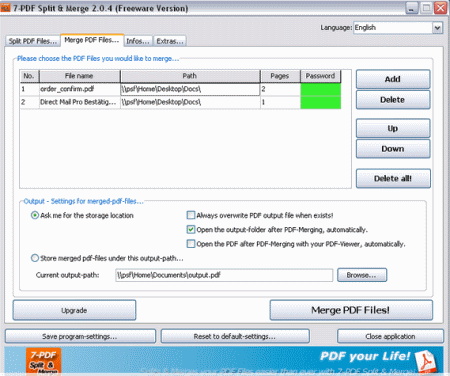Image resolution: width=450 pixels, height=376 pixels.
Task: Move selected file Down
Action: (x=393, y=149)
